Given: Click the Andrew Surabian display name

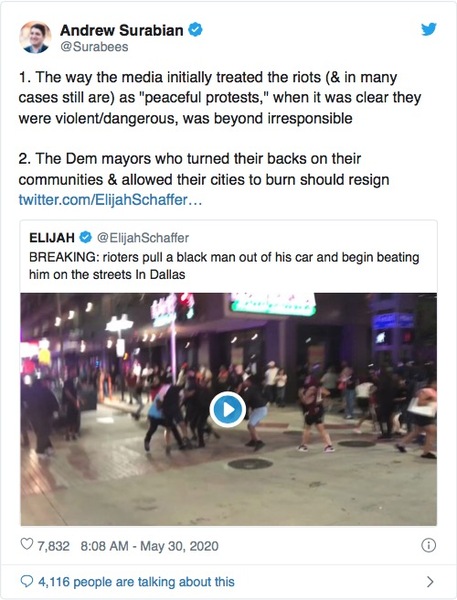Looking at the screenshot, I should pyautogui.click(x=122, y=30).
